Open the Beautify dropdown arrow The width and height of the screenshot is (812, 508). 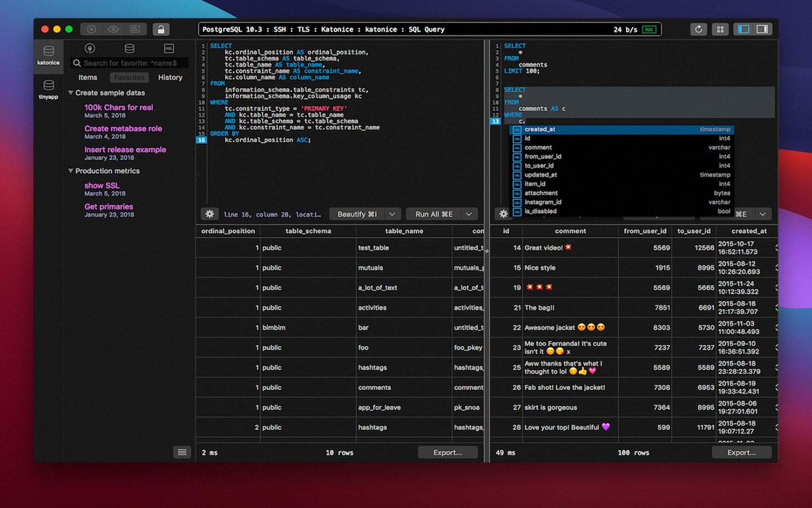pos(392,214)
